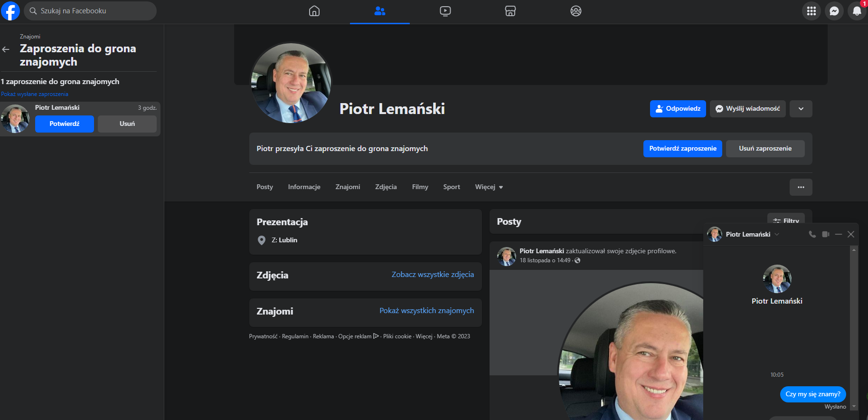Expand the Więcej dropdown tab
The height and width of the screenshot is (420, 868).
(489, 187)
